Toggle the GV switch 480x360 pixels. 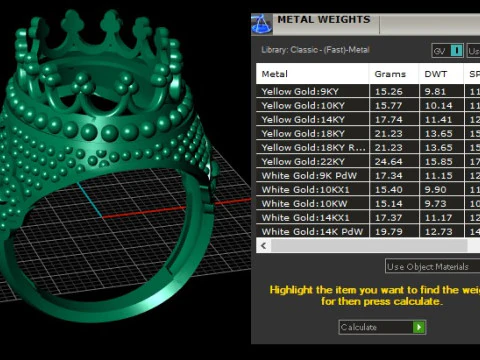[447, 51]
